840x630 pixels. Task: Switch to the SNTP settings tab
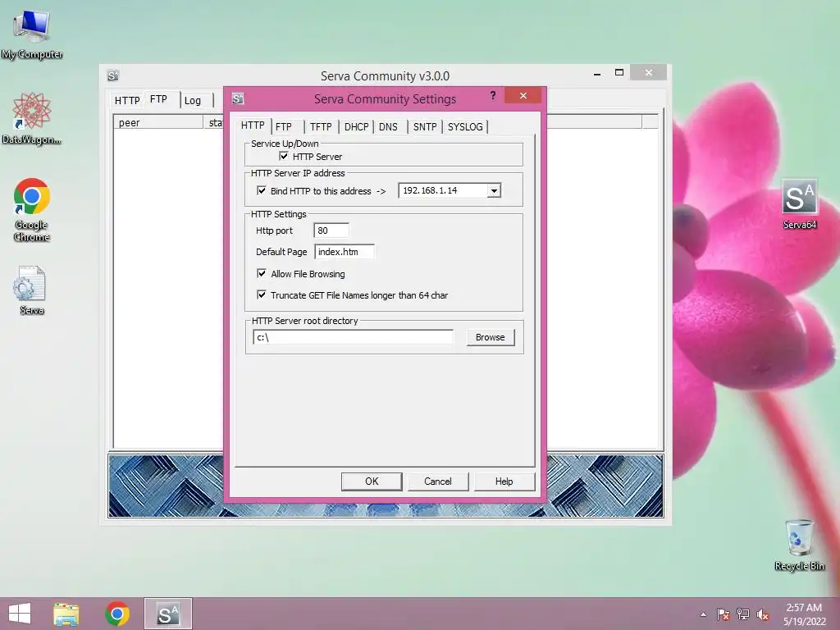[425, 127]
